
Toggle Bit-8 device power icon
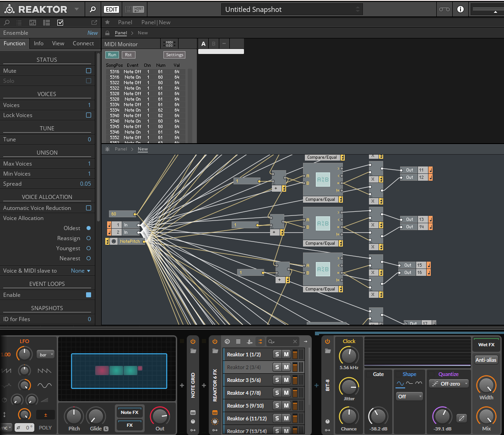click(x=327, y=341)
